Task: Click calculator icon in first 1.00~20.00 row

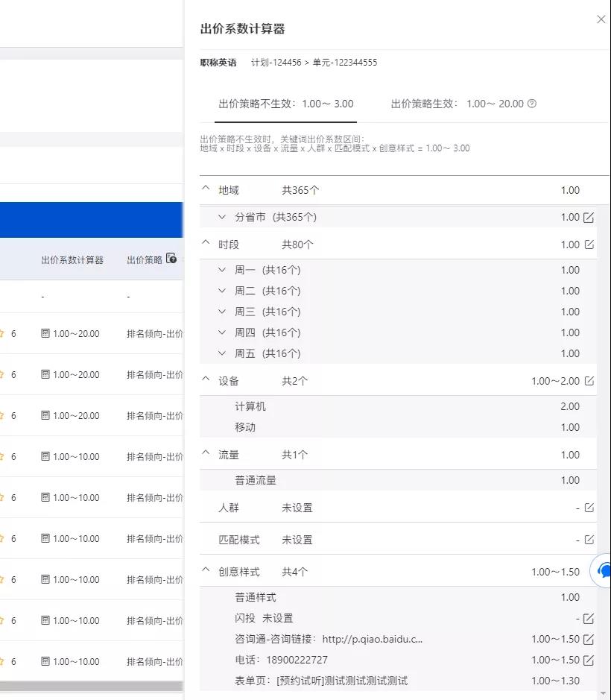Action: click(x=46, y=333)
